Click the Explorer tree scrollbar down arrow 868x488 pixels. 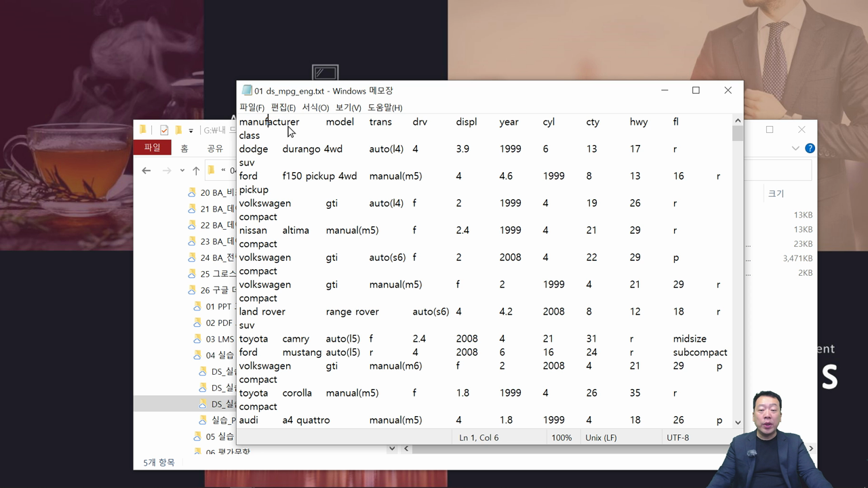point(392,448)
